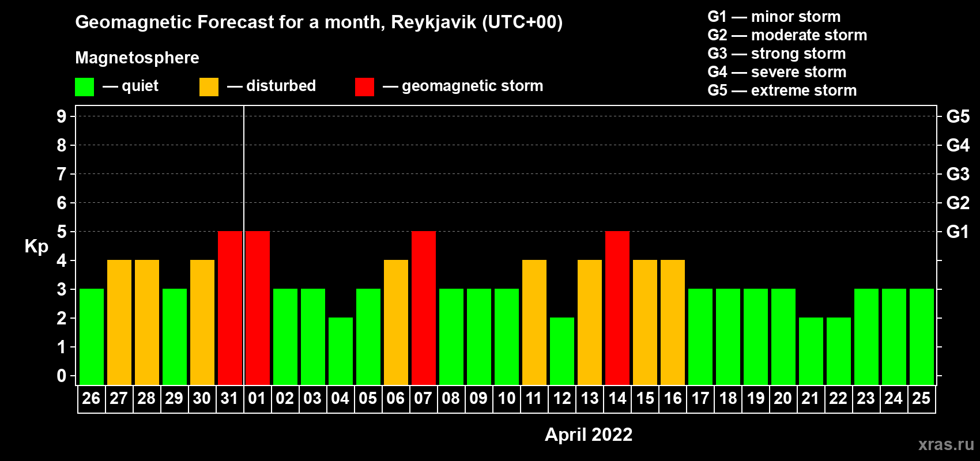Click the red geomagnetic storm legend swatch

364,87
